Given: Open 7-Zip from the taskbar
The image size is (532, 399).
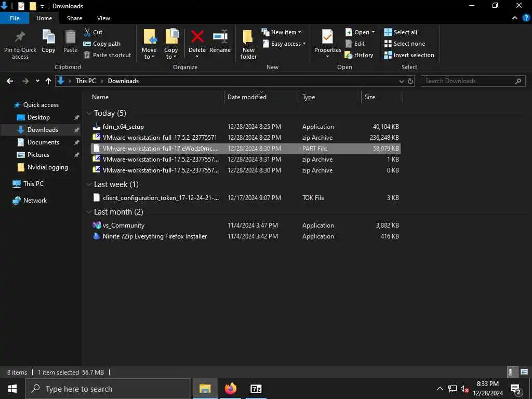Looking at the screenshot, I should (256, 389).
